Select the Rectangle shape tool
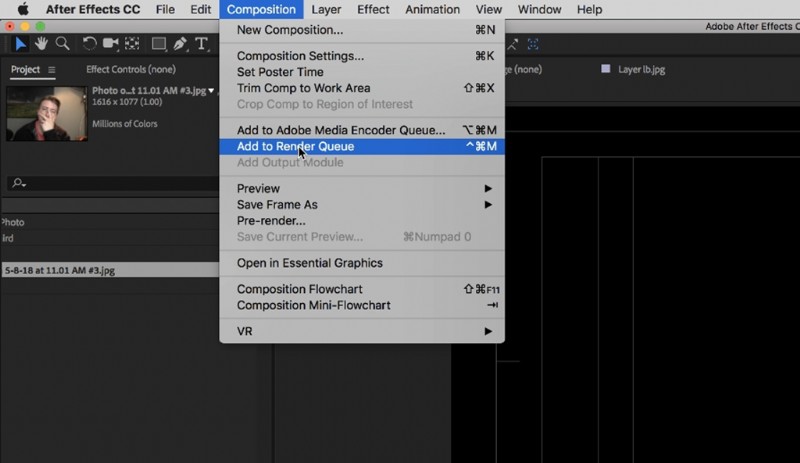 coord(159,44)
